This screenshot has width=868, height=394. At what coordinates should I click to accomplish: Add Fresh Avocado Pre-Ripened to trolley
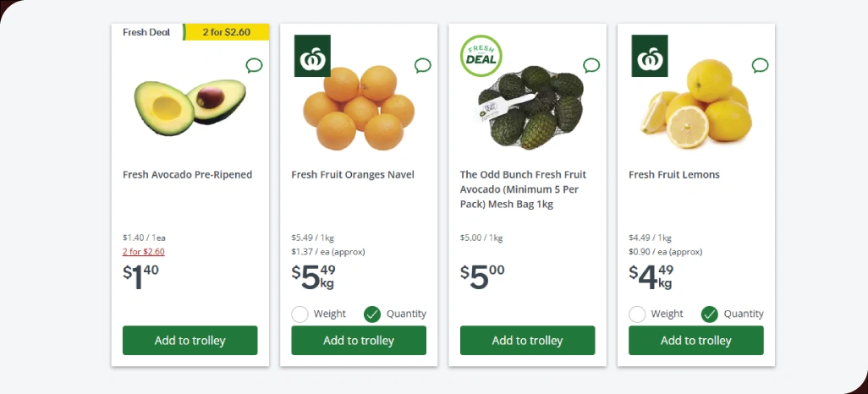[190, 341]
